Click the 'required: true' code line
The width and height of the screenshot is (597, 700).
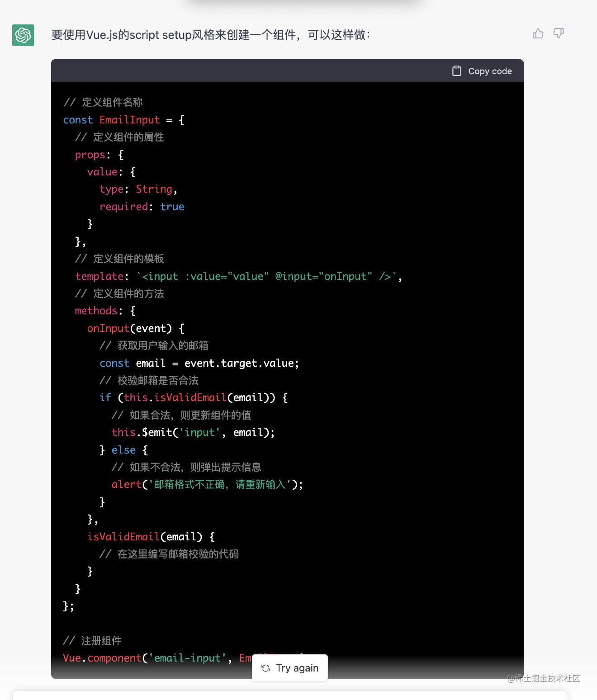[142, 207]
